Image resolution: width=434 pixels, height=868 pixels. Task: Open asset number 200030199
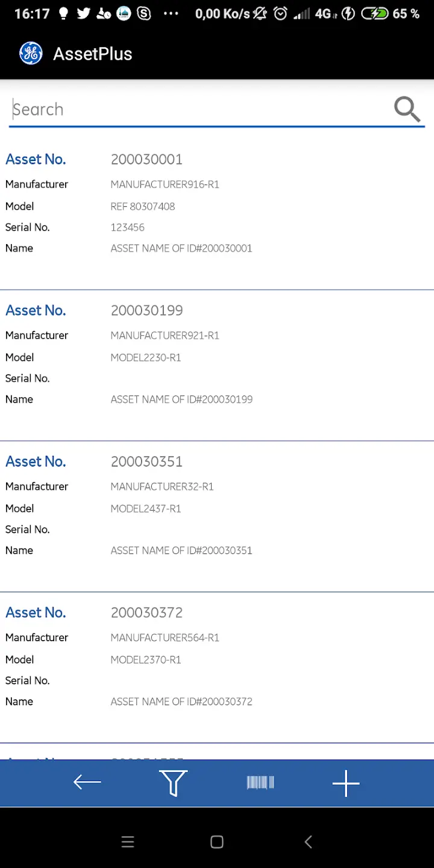(146, 310)
